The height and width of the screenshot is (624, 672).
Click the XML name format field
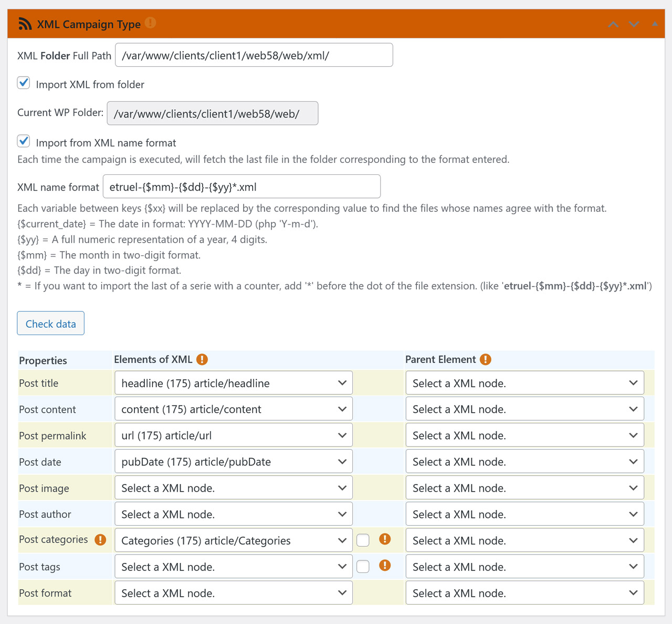pos(241,186)
